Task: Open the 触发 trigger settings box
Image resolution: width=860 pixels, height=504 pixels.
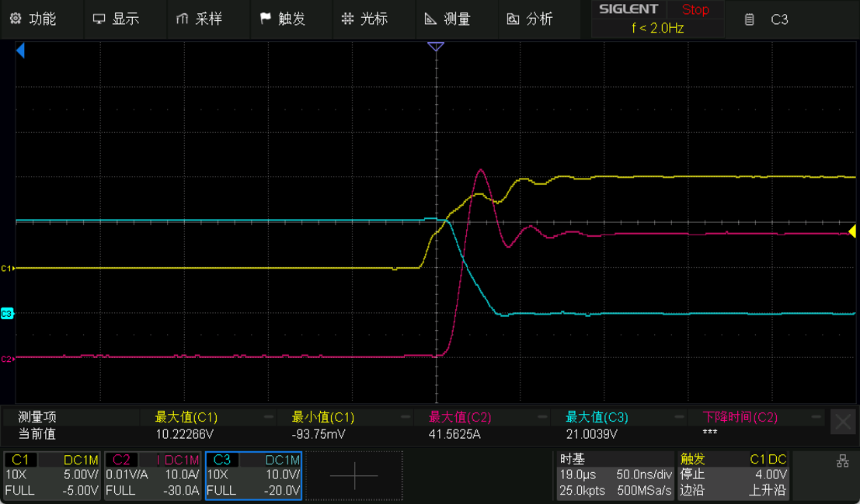Action: tap(733, 475)
